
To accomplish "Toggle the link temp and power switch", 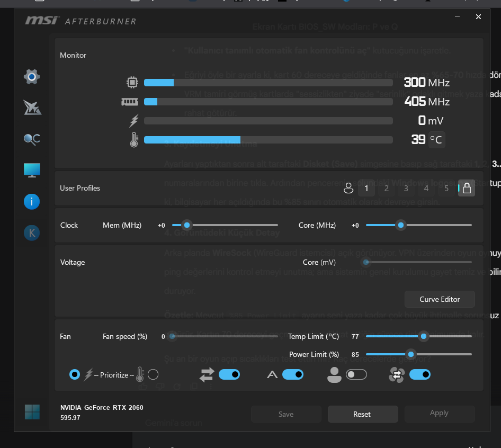I will click(229, 374).
